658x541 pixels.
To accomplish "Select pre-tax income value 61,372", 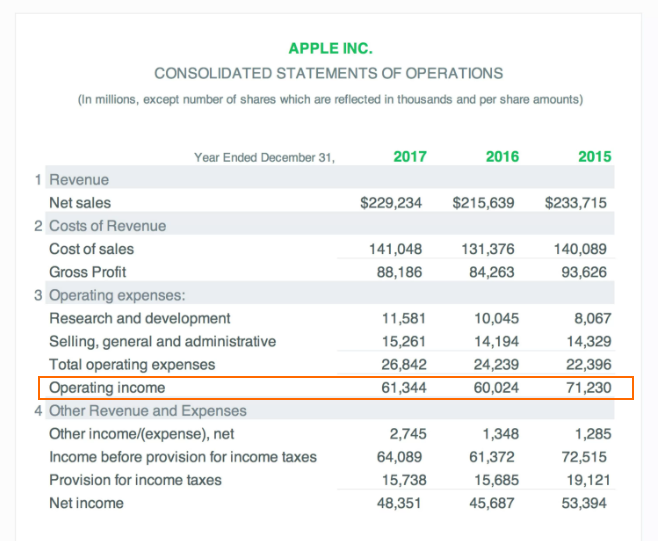I will tap(491, 457).
